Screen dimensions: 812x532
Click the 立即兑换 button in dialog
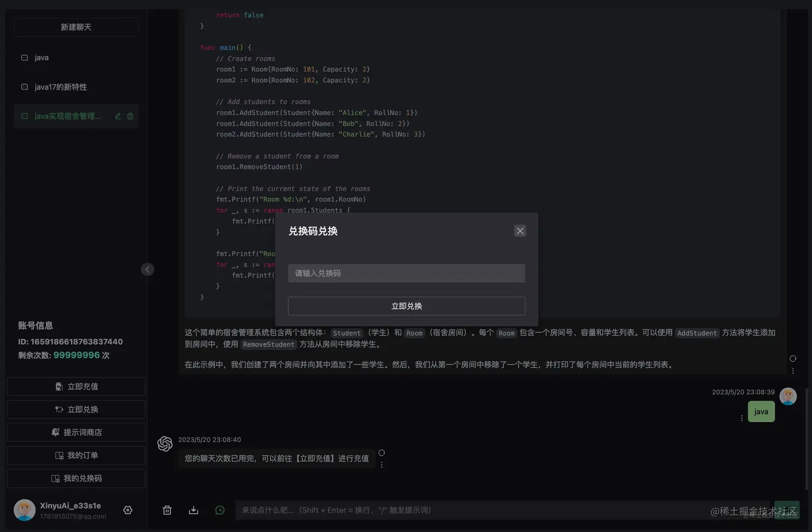407,306
